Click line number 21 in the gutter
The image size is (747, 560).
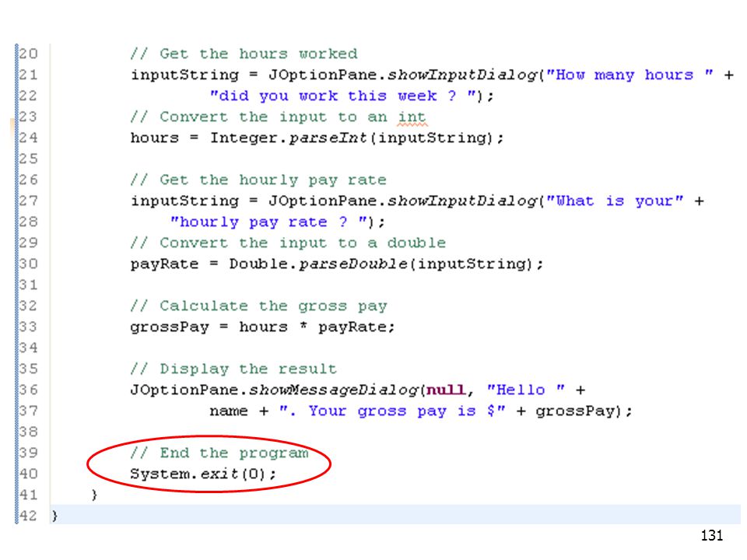tap(28, 75)
